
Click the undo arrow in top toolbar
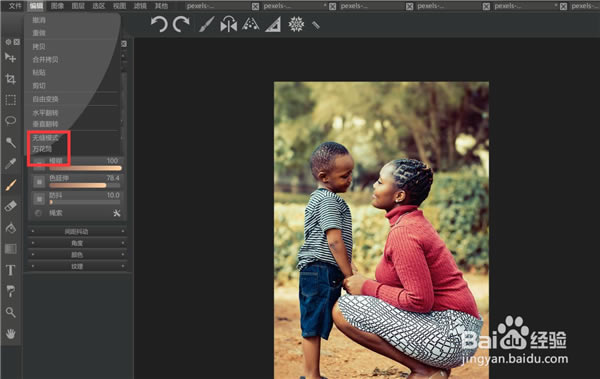159,25
